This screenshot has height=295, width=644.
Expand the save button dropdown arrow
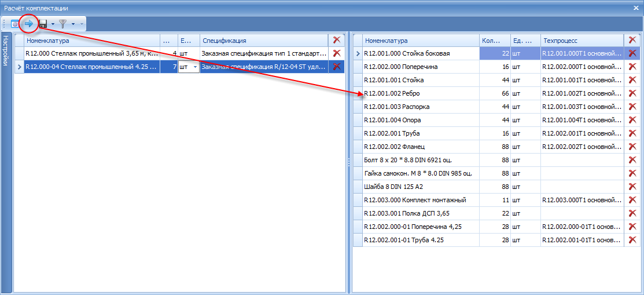tap(53, 25)
